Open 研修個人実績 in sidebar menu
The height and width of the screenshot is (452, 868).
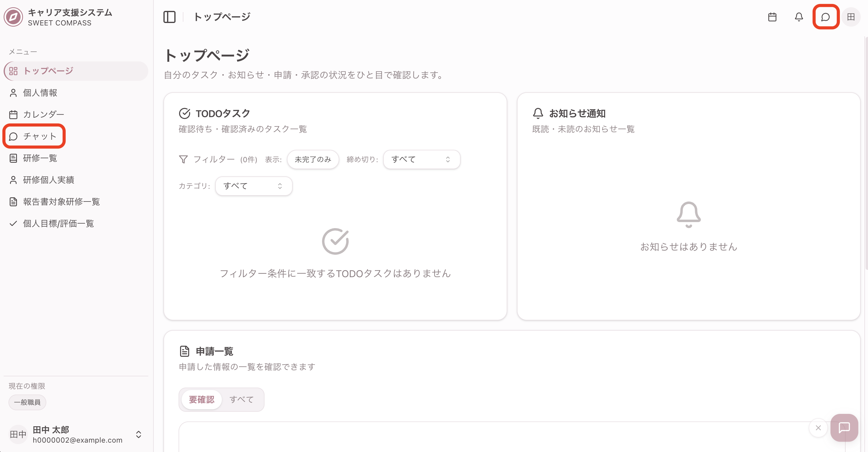tap(76, 180)
